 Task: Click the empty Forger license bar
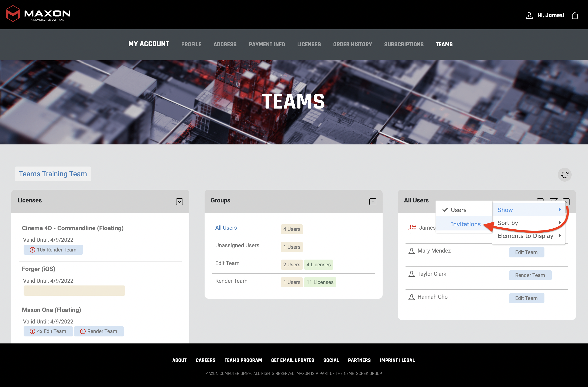[74, 291]
